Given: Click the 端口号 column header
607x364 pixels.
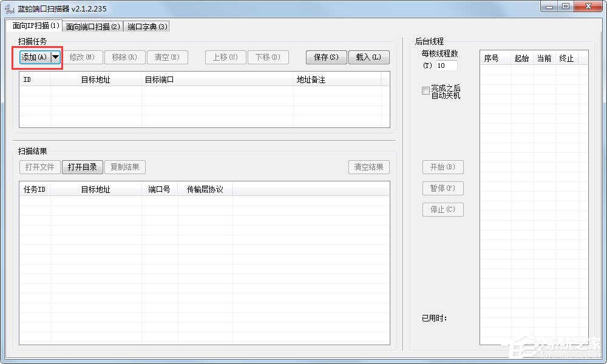Looking at the screenshot, I should coord(160,189).
